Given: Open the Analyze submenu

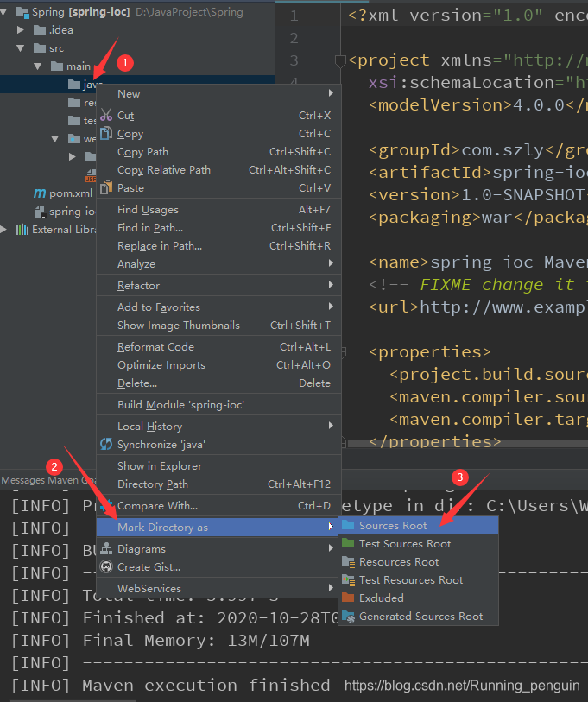Looking at the screenshot, I should (x=219, y=263).
